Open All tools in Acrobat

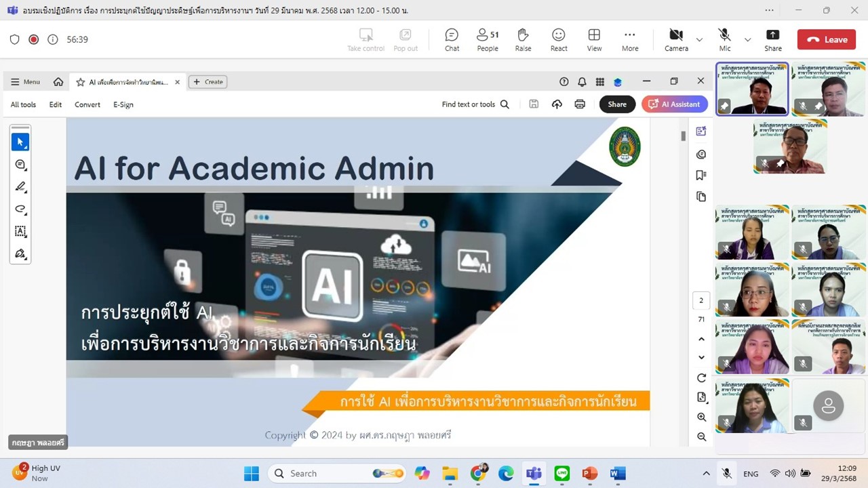[x=23, y=104]
